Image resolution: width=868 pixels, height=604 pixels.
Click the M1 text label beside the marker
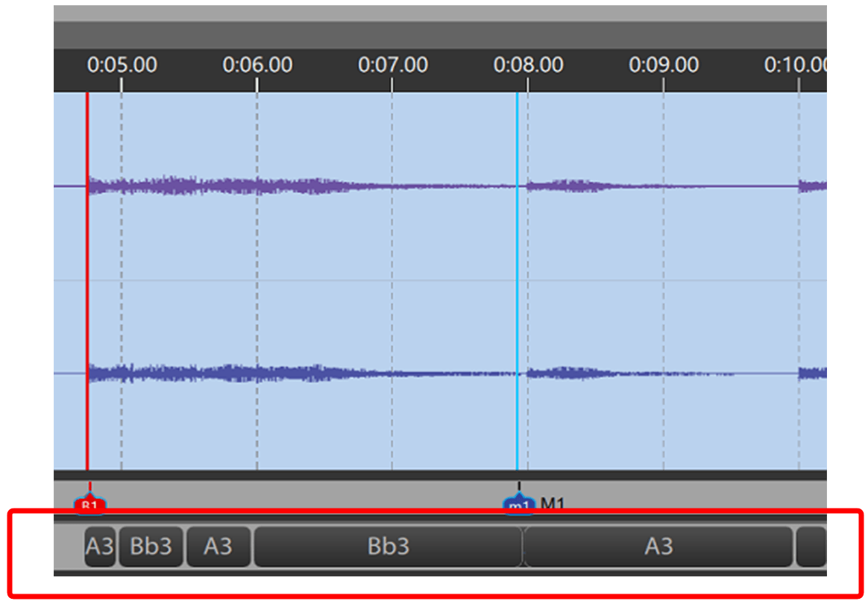(x=553, y=505)
